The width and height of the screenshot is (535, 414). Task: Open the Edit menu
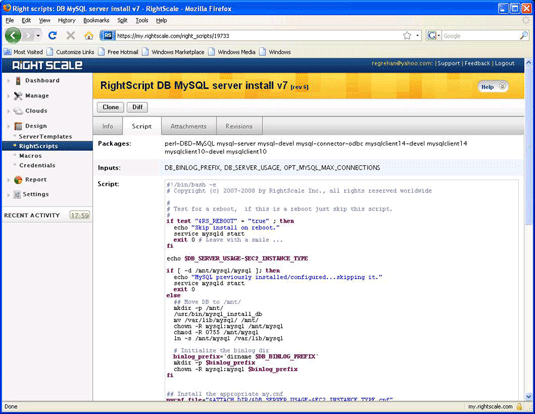26,20
